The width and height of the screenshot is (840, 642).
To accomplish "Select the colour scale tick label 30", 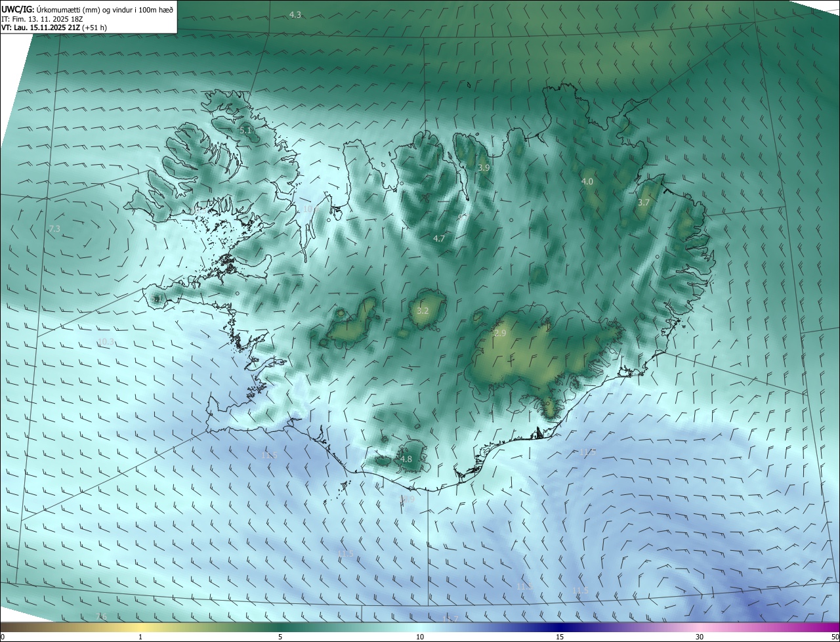I will tap(700, 637).
